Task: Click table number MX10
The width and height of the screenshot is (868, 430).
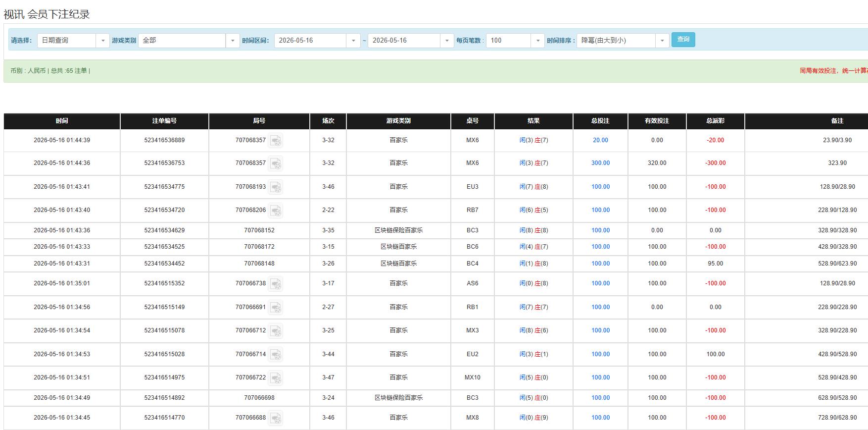Action: pos(473,377)
